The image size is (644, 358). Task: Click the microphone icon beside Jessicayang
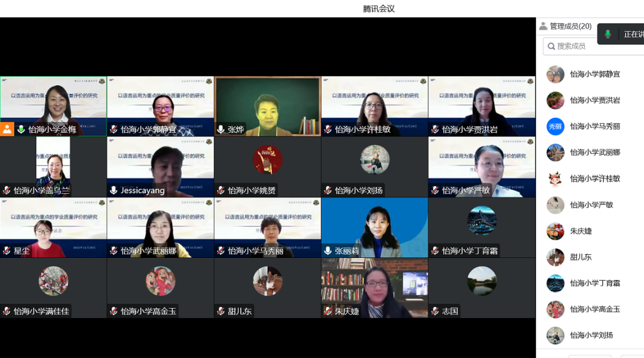pos(114,190)
